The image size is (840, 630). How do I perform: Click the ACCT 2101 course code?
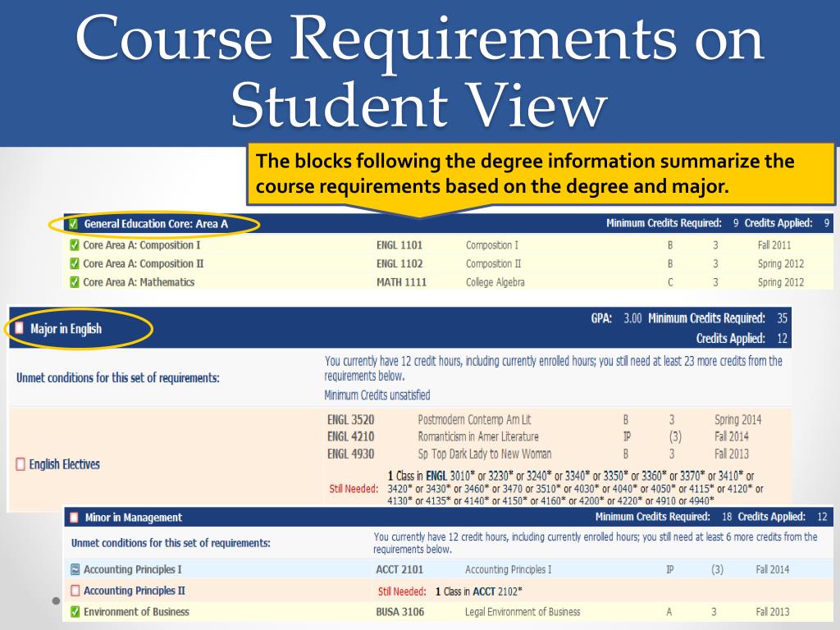(x=399, y=569)
